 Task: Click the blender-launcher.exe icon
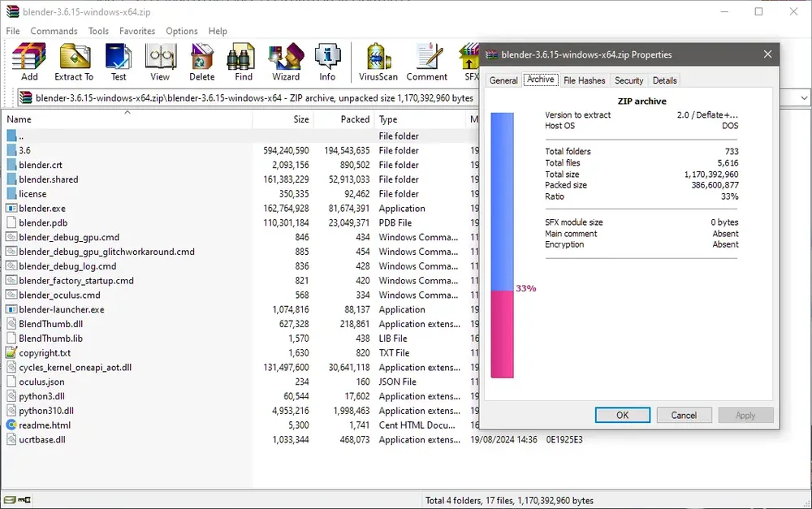[x=11, y=309]
